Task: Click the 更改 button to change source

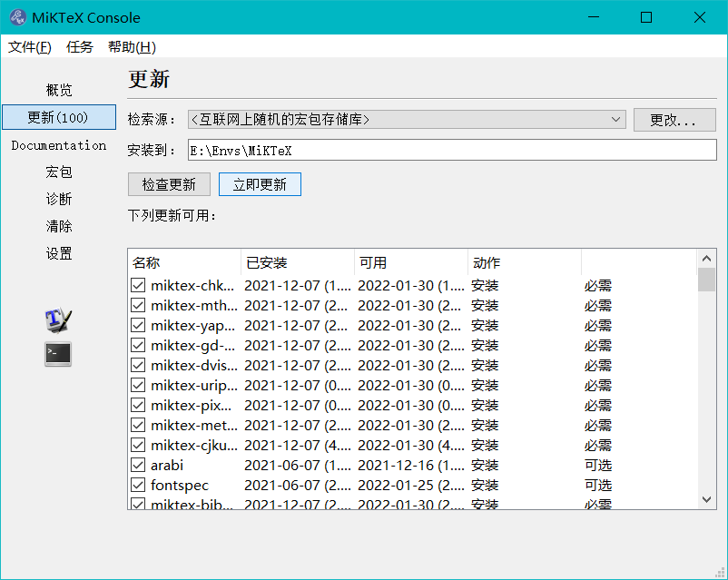Action: point(674,119)
